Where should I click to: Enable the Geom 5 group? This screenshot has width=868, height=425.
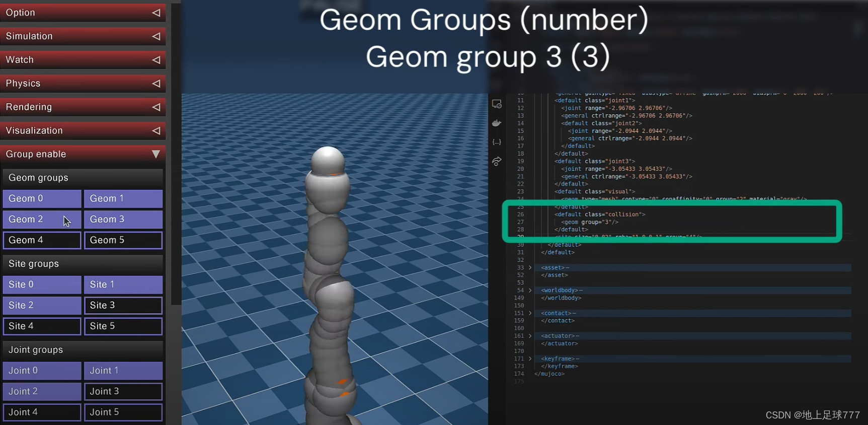point(123,240)
